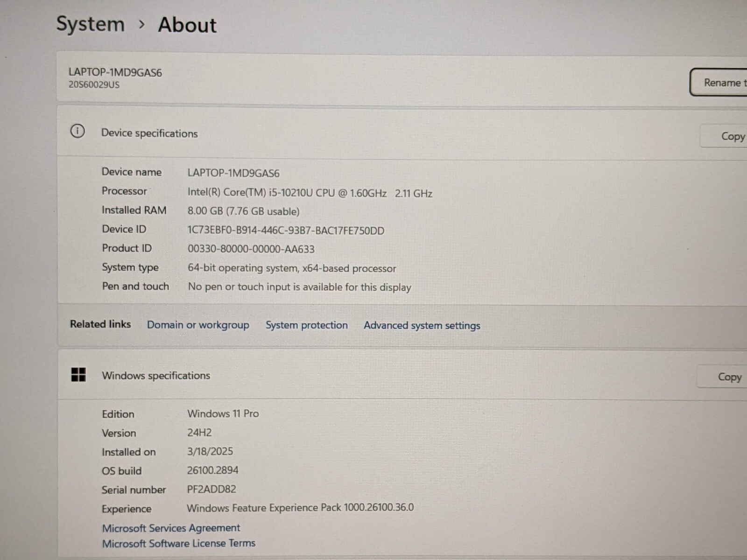
Task: Open Advanced system settings link
Action: click(x=422, y=326)
